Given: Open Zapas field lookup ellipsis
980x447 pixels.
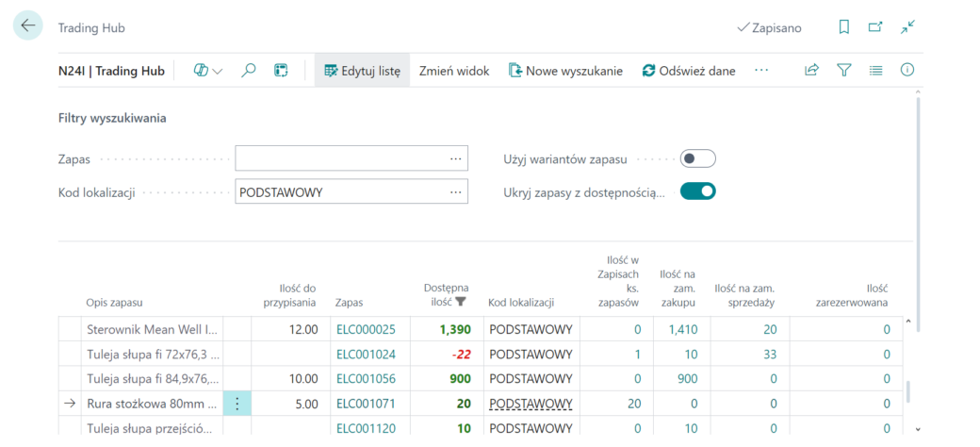Looking at the screenshot, I should pos(455,158).
